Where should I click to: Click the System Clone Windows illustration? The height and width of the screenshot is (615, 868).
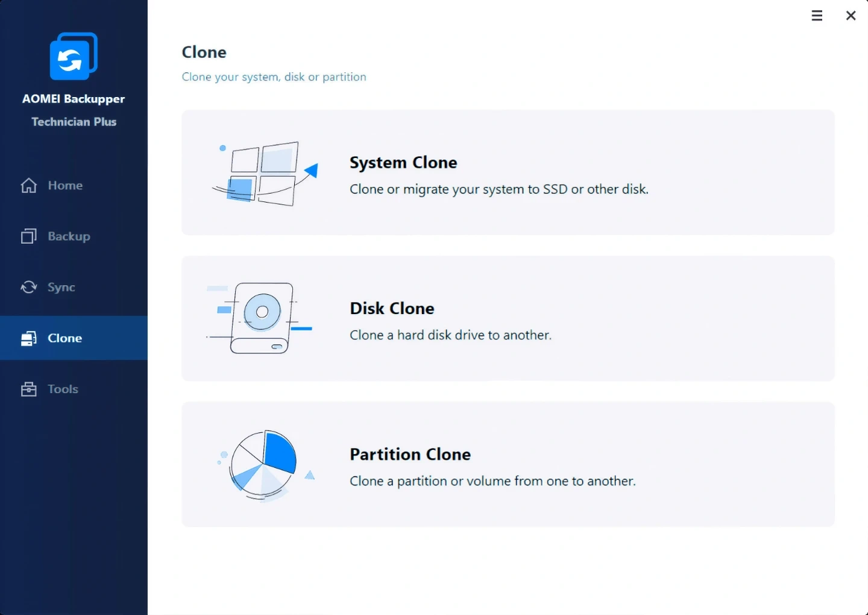coord(264,174)
